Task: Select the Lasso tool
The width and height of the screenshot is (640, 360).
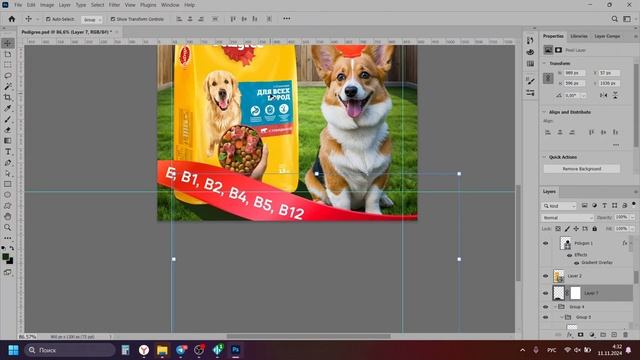Action: point(8,76)
